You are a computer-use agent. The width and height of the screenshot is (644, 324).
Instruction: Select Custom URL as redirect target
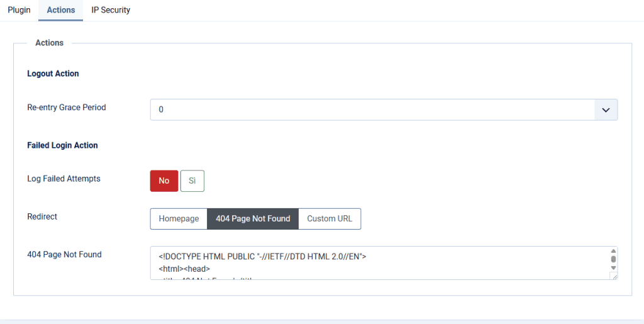330,219
